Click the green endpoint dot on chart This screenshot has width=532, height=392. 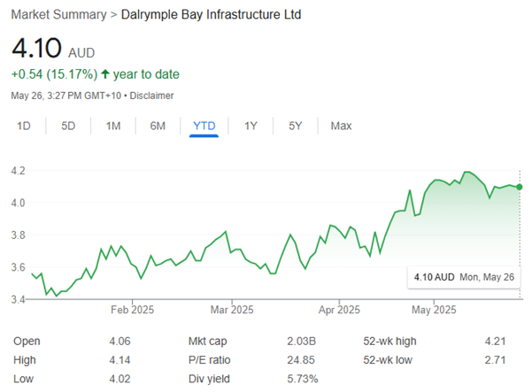click(519, 187)
